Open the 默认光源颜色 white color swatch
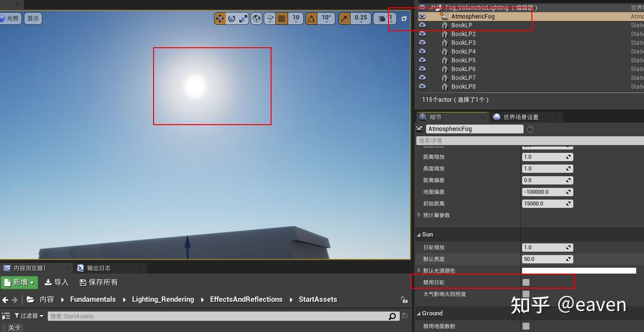 [x=579, y=271]
